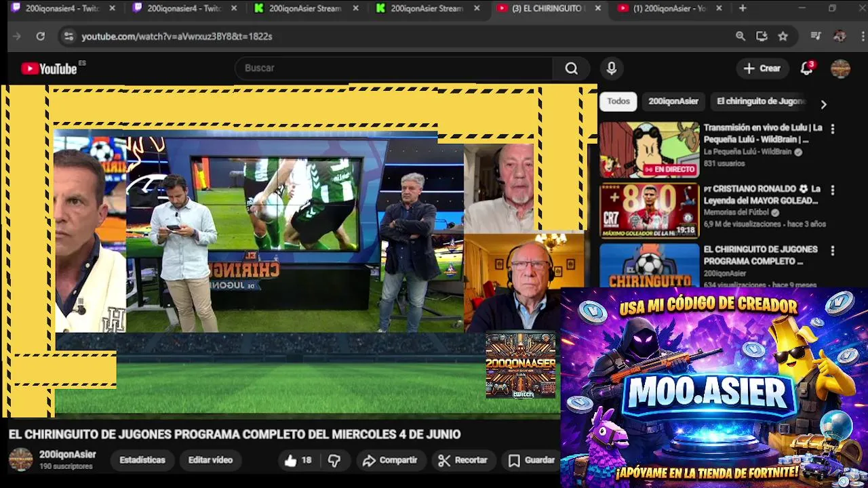This screenshot has width=868, height=488.
Task: Open the Chrome profile avatar
Action: (840, 36)
